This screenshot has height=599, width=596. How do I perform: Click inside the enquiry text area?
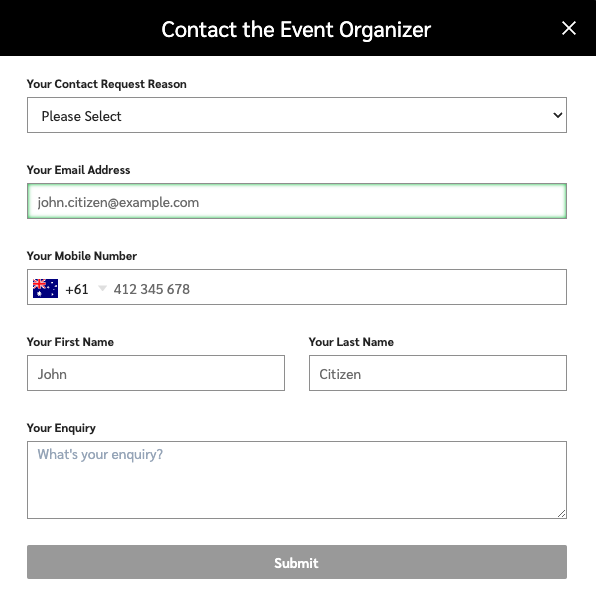297,480
